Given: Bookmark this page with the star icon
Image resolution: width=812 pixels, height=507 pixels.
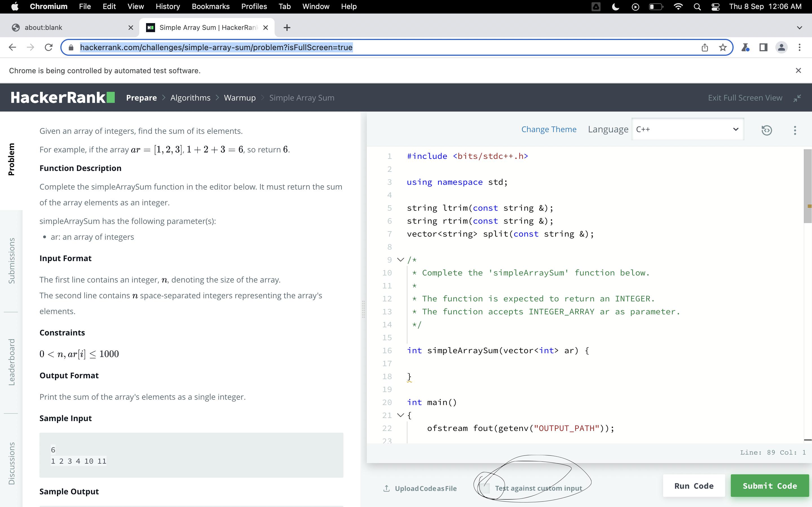Looking at the screenshot, I should click(723, 48).
